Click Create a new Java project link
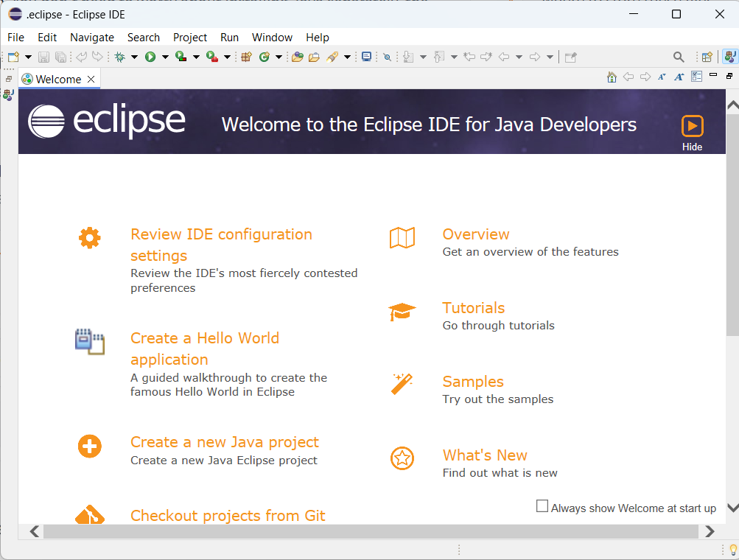Viewport: 739px width, 560px height. point(224,441)
